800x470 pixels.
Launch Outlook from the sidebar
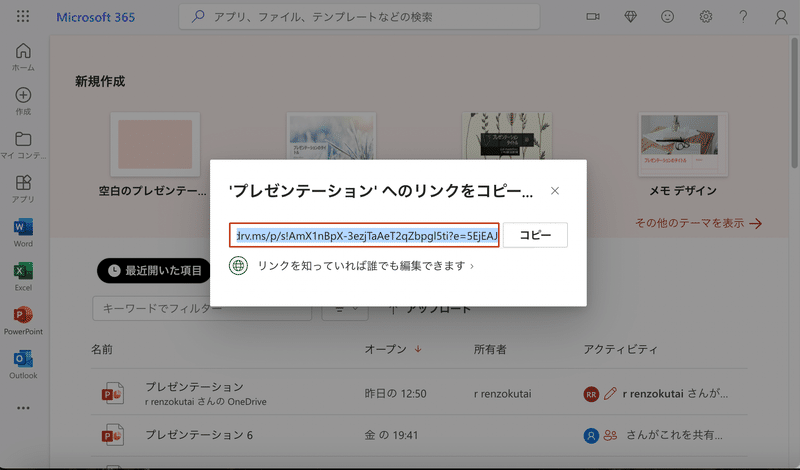(x=23, y=364)
